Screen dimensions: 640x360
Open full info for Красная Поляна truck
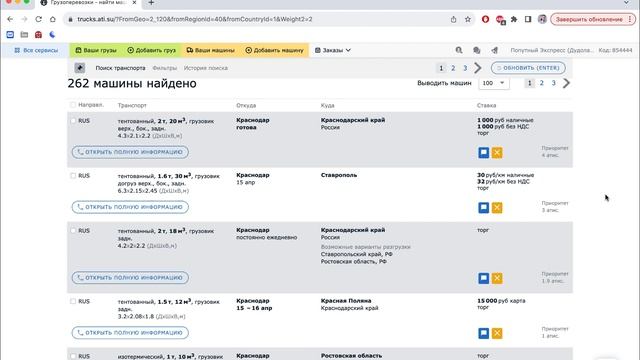pos(130,333)
